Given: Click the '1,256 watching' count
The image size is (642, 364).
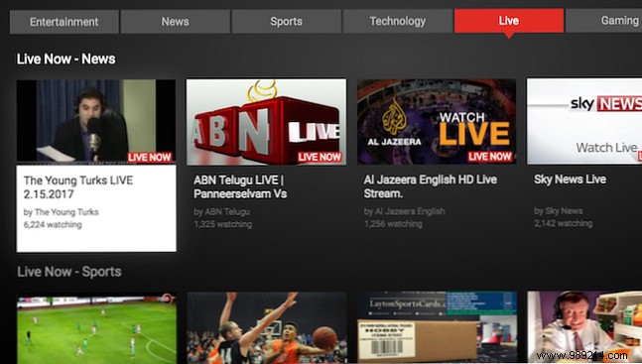Looking at the screenshot, I should (393, 224).
